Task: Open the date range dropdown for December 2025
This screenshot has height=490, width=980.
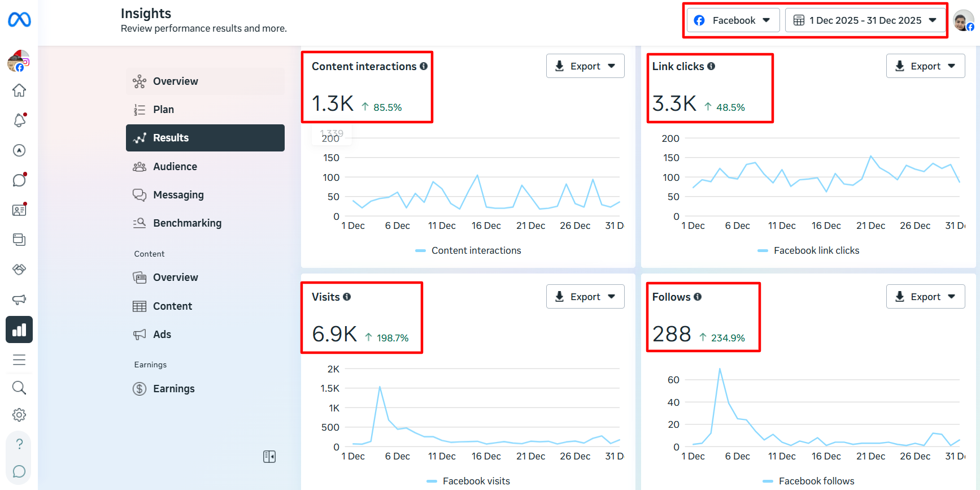Action: coord(865,20)
